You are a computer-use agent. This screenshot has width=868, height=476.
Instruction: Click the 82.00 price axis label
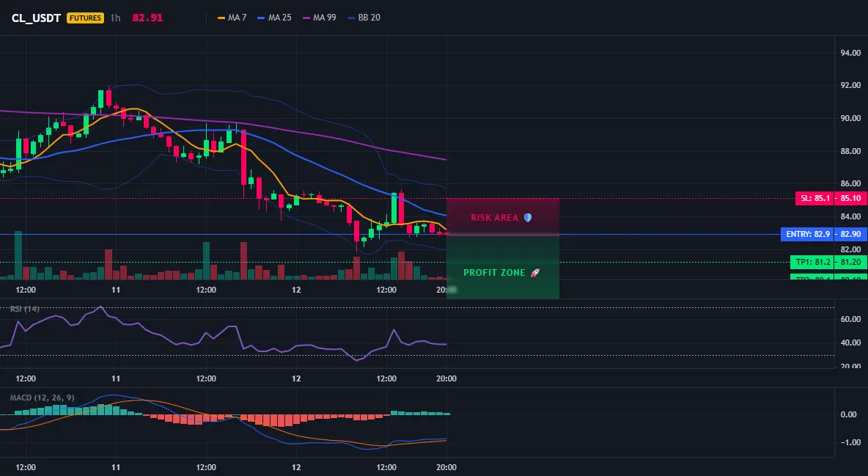[851, 249]
